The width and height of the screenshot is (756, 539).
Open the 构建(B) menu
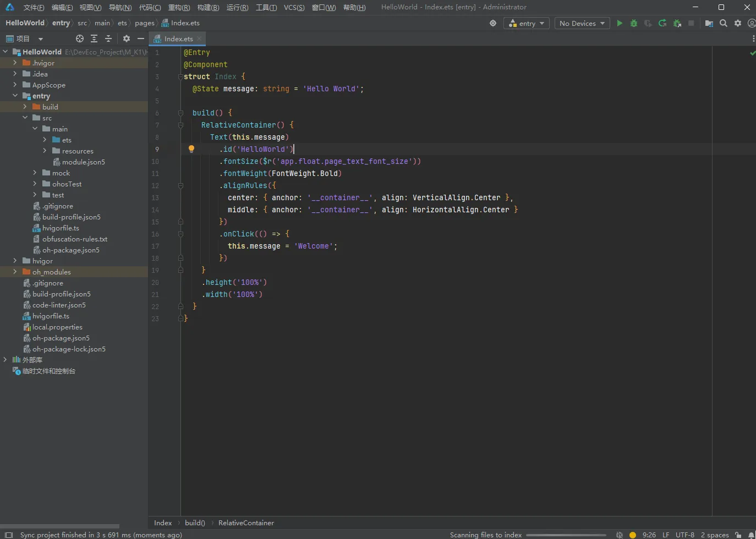208,7
